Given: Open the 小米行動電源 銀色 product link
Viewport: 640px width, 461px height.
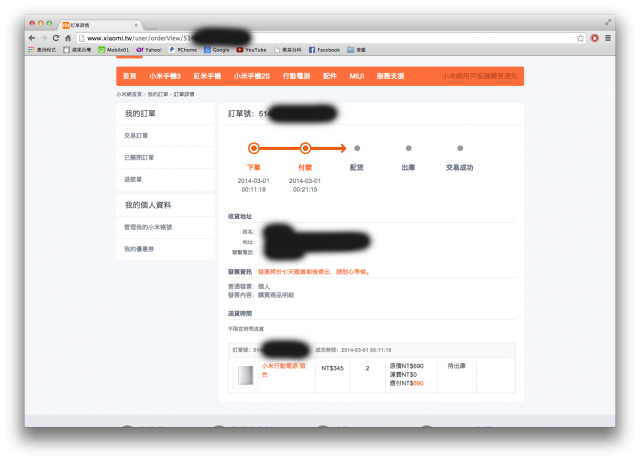Looking at the screenshot, I should 284,370.
